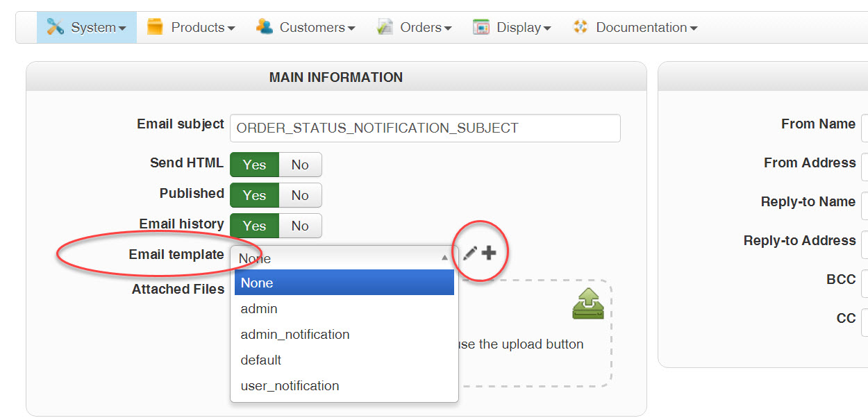The image size is (868, 418).
Task: Click the Products box icon
Action: click(155, 27)
